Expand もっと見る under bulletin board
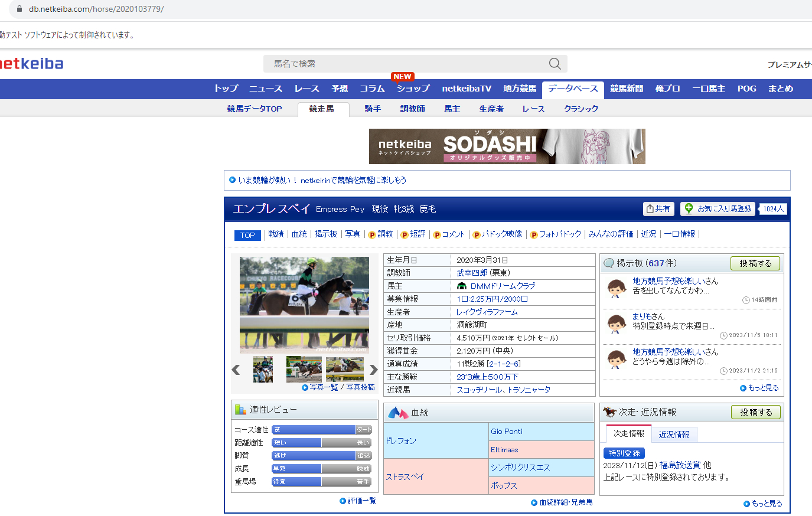Screen dimensions: 812x516 759,388
